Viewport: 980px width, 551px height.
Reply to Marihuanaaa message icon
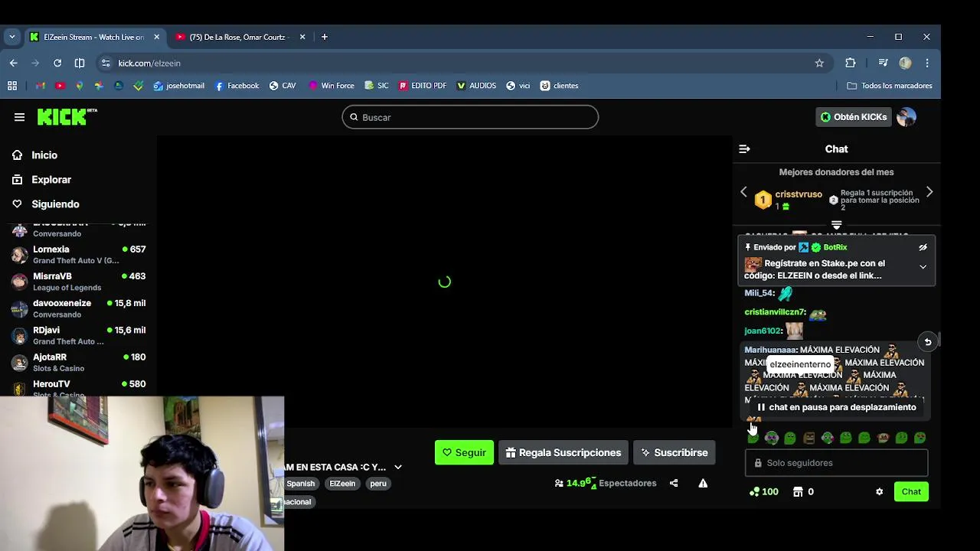[x=927, y=342]
